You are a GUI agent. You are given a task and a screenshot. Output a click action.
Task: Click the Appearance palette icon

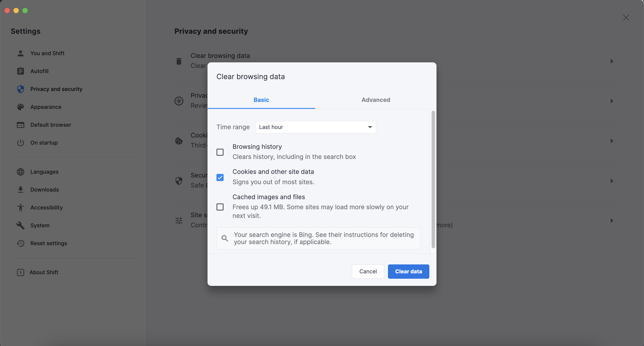click(21, 107)
